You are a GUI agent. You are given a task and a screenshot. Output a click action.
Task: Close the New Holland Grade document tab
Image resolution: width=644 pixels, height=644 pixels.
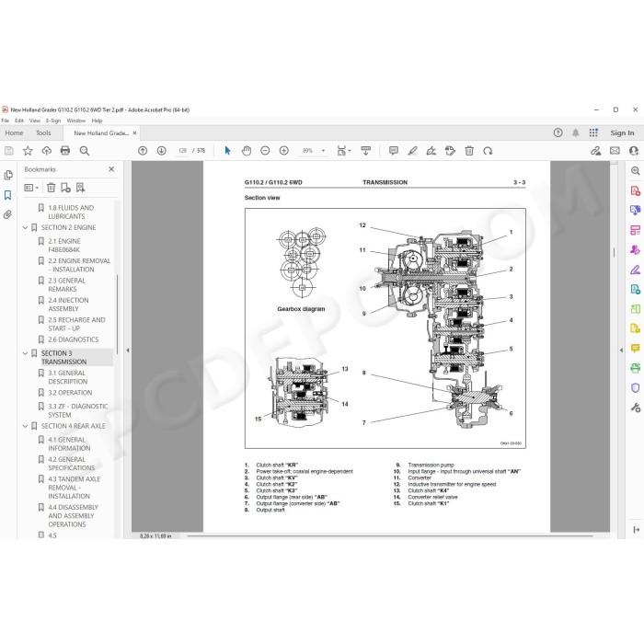click(134, 133)
